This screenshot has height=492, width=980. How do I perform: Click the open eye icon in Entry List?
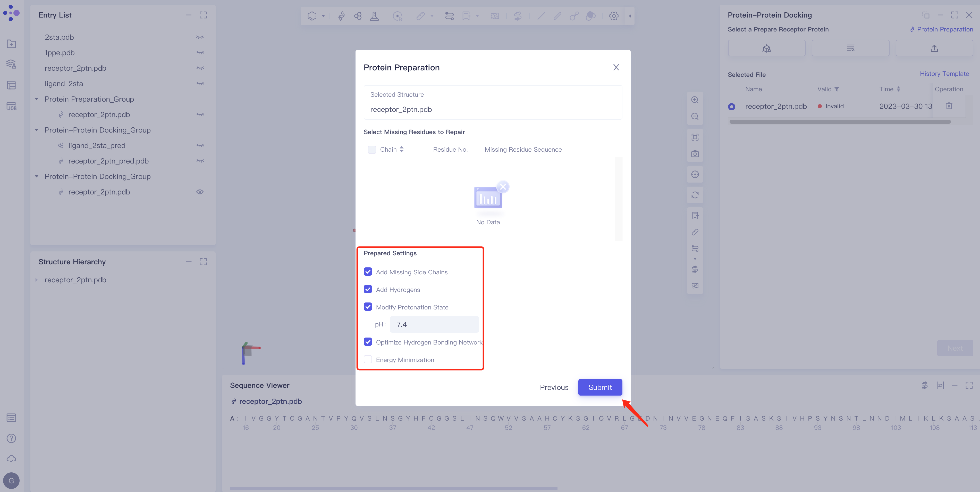click(200, 192)
